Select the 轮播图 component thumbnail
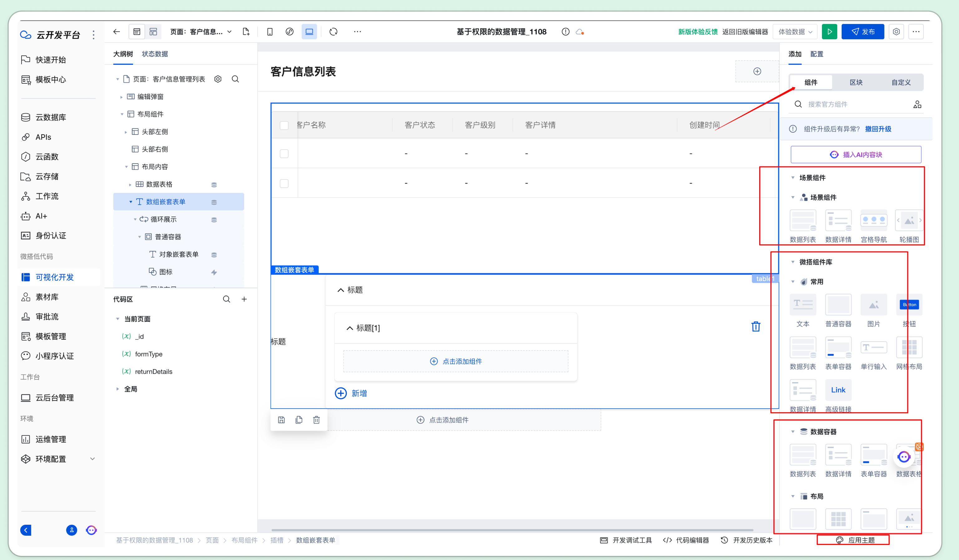Image resolution: width=959 pixels, height=560 pixels. pyautogui.click(x=909, y=220)
